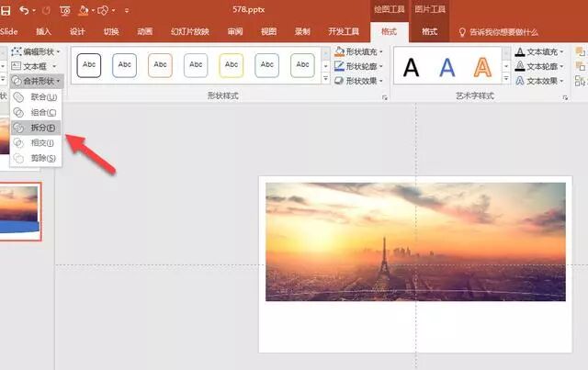Select the 格式 tab under 图片工具

[x=430, y=31]
